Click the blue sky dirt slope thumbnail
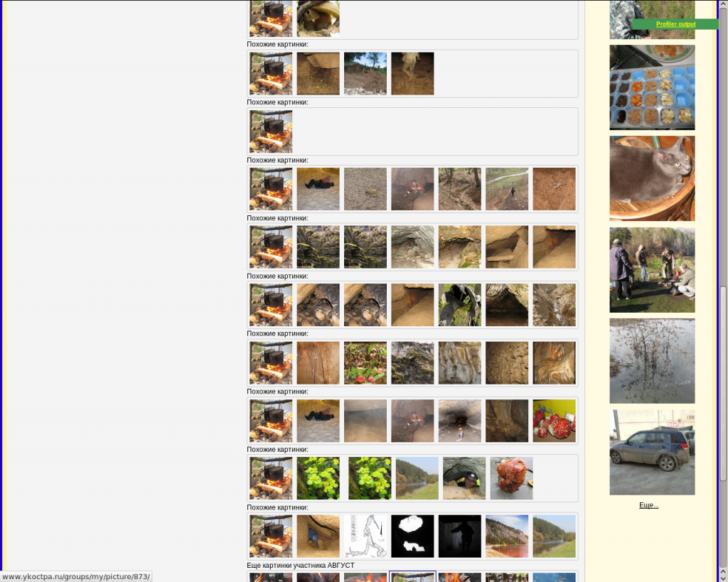 (x=365, y=73)
